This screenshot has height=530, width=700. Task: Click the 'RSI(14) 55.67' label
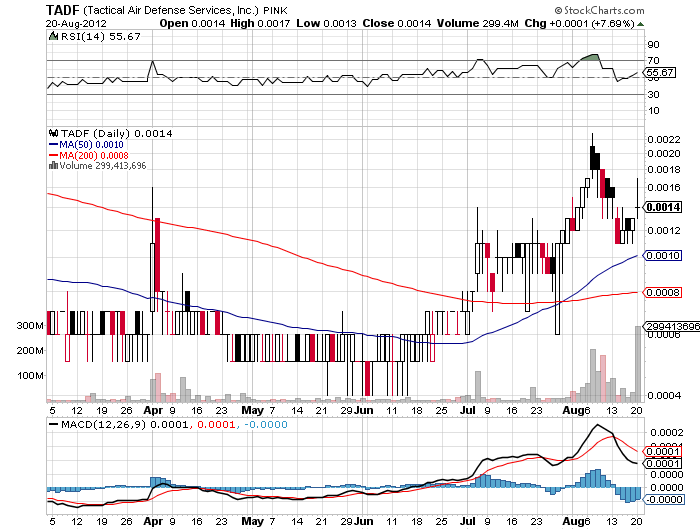100,37
